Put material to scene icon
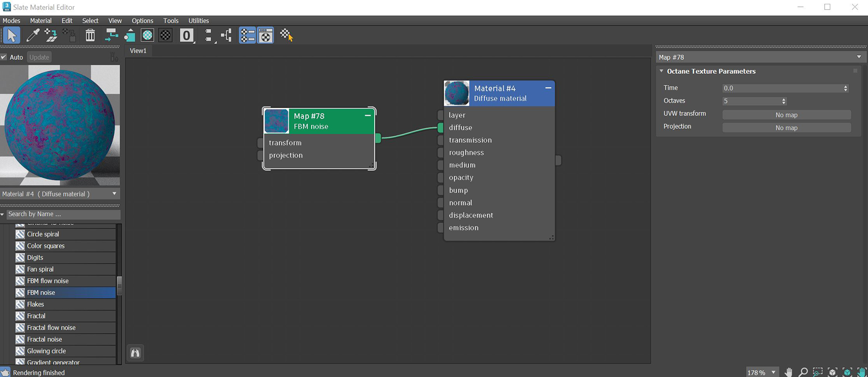Image resolution: width=868 pixels, height=377 pixels. (51, 35)
